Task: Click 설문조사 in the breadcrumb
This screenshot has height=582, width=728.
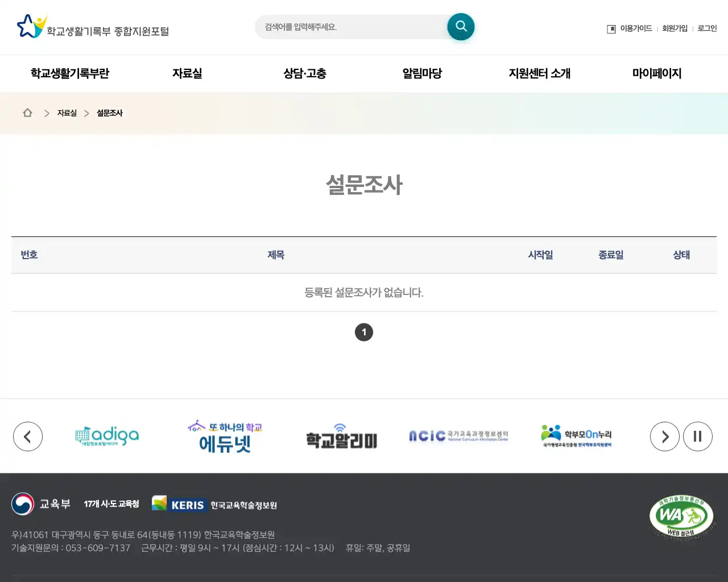Action: (x=109, y=113)
